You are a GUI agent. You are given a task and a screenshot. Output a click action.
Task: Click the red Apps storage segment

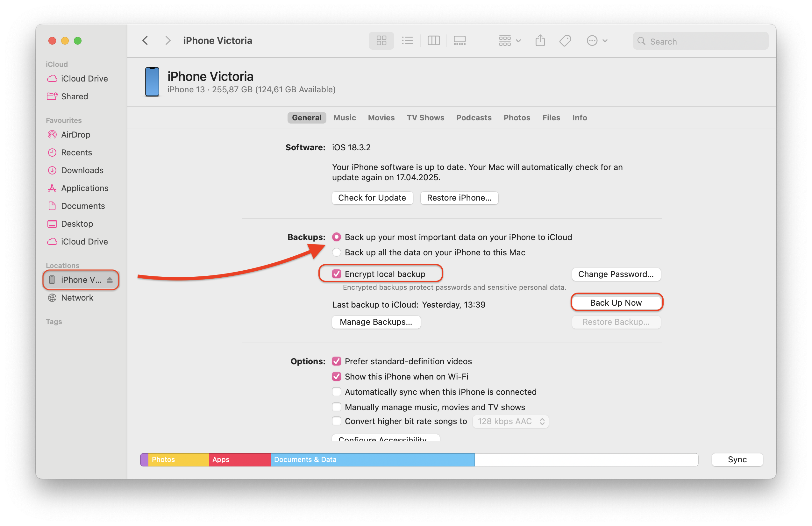coord(239,460)
